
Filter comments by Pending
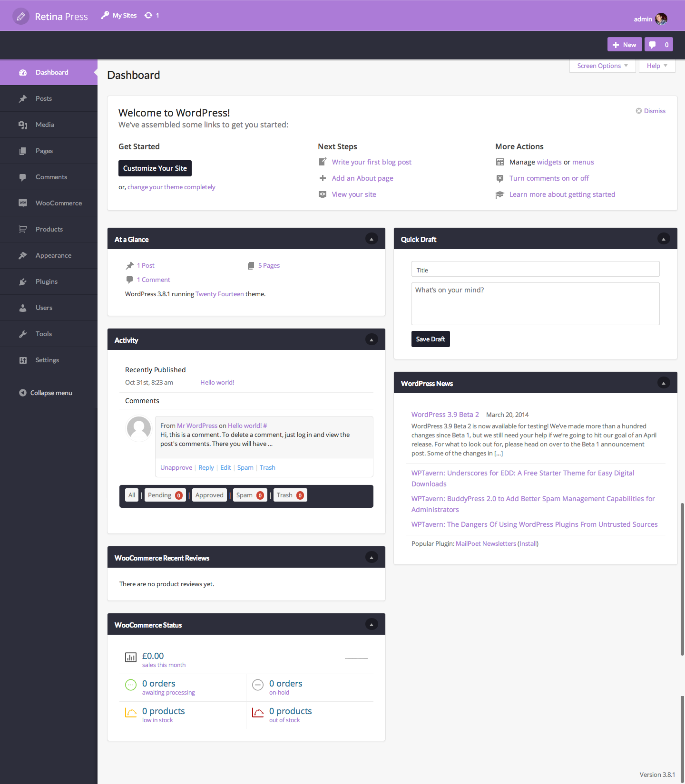point(165,495)
